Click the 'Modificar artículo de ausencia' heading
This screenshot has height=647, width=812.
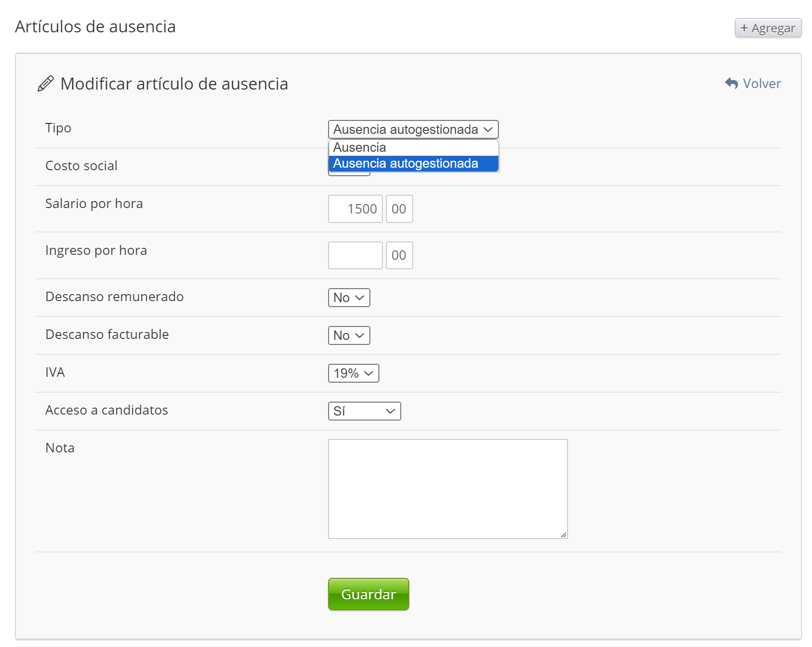[174, 84]
